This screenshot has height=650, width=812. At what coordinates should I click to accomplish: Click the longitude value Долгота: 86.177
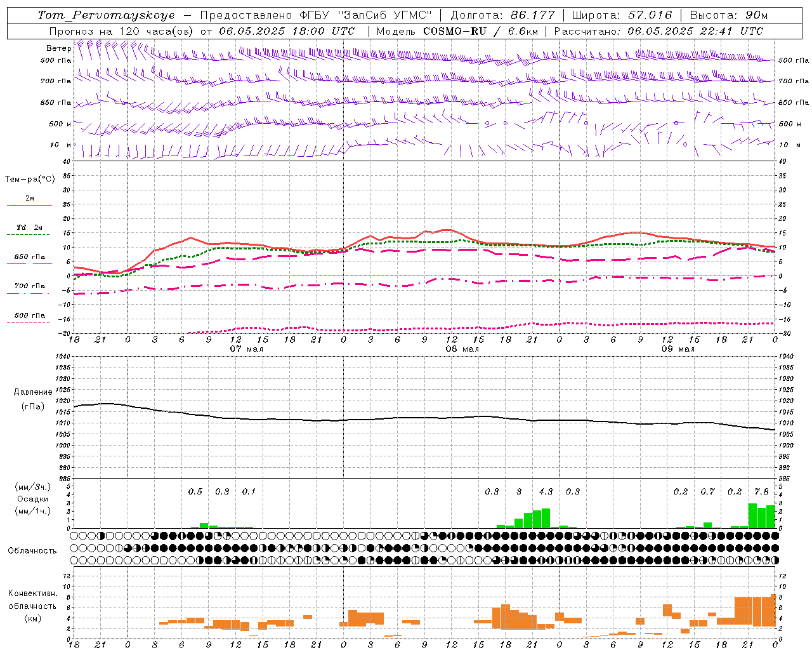coord(502,15)
